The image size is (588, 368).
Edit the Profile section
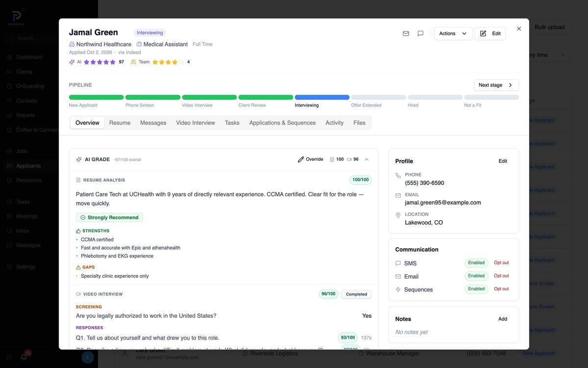coord(503,161)
